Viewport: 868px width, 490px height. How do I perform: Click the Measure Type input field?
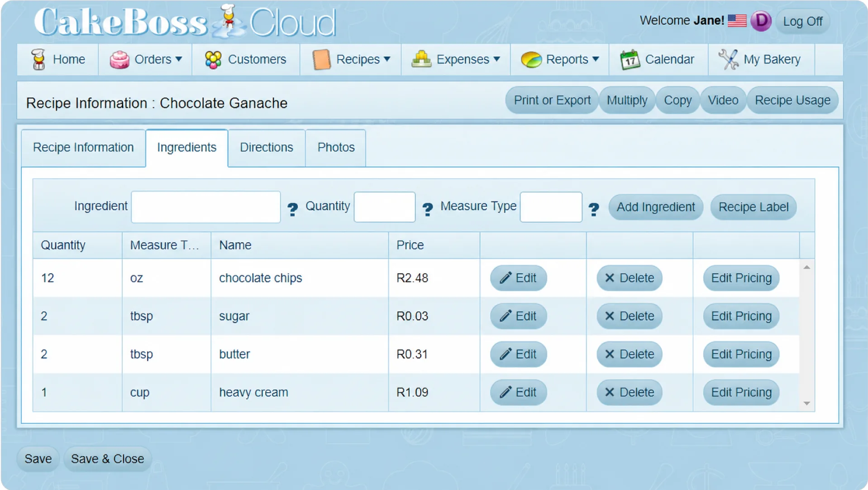click(x=551, y=207)
